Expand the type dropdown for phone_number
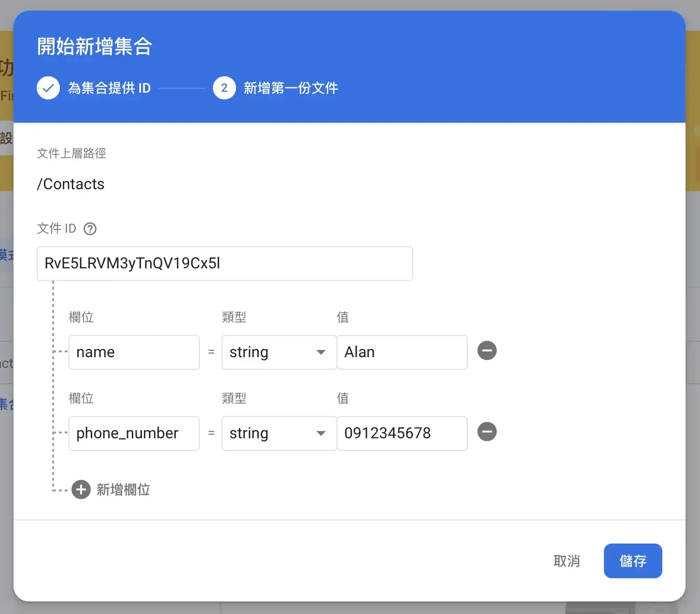700x614 pixels. click(279, 433)
